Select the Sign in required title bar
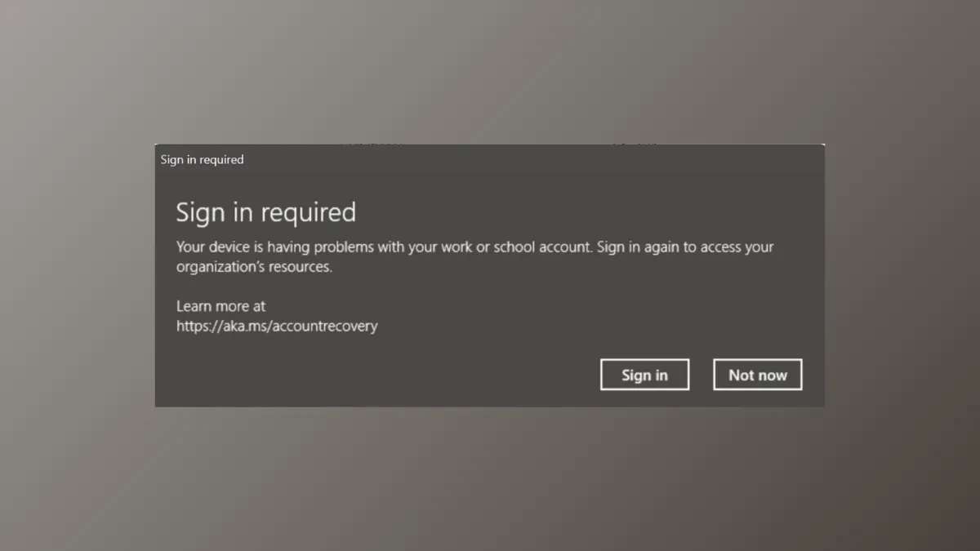 click(x=202, y=159)
